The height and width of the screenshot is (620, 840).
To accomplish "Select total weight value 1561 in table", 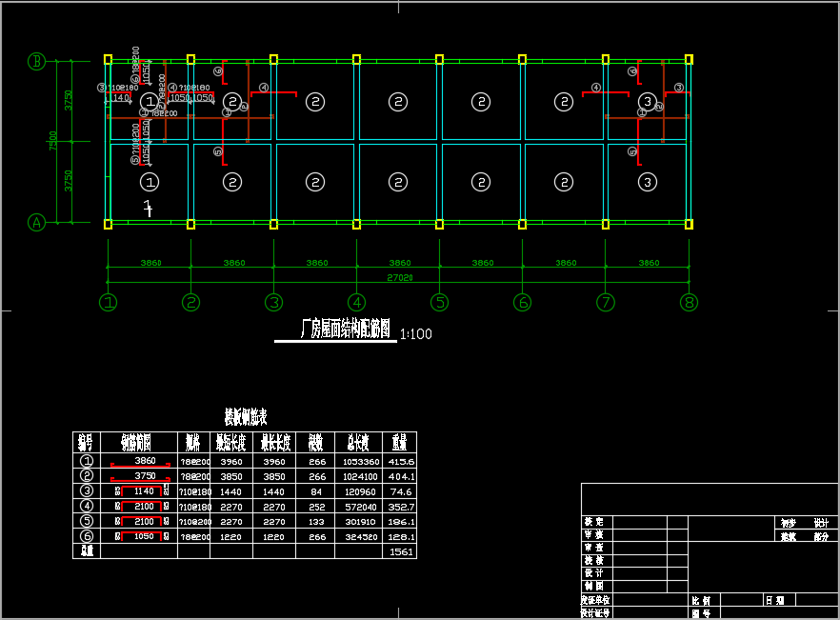I will 402,551.
